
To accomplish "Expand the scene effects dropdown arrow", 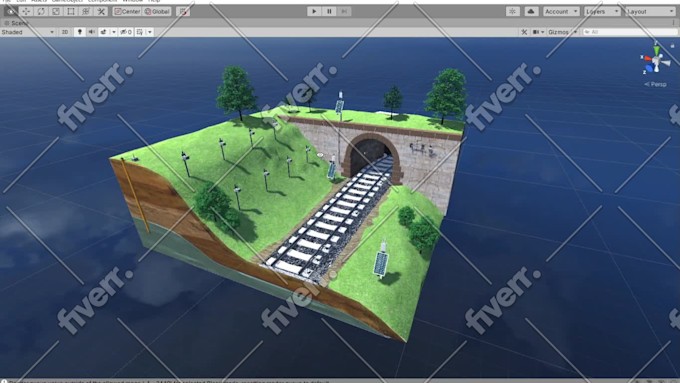I will pyautogui.click(x=114, y=32).
